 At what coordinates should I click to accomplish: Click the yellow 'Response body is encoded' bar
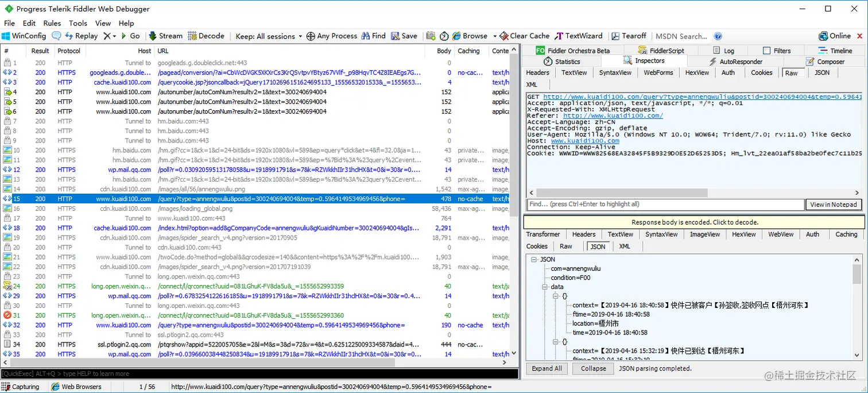point(694,222)
